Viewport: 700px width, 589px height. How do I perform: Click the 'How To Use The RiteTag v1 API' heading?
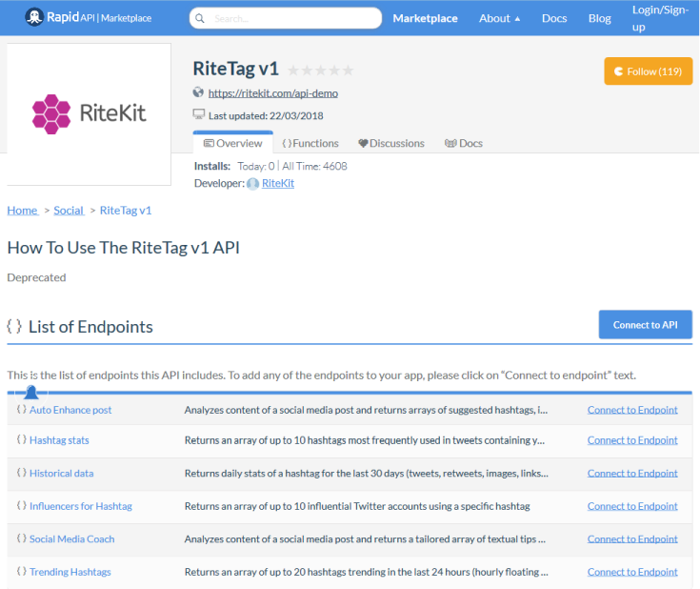(124, 248)
